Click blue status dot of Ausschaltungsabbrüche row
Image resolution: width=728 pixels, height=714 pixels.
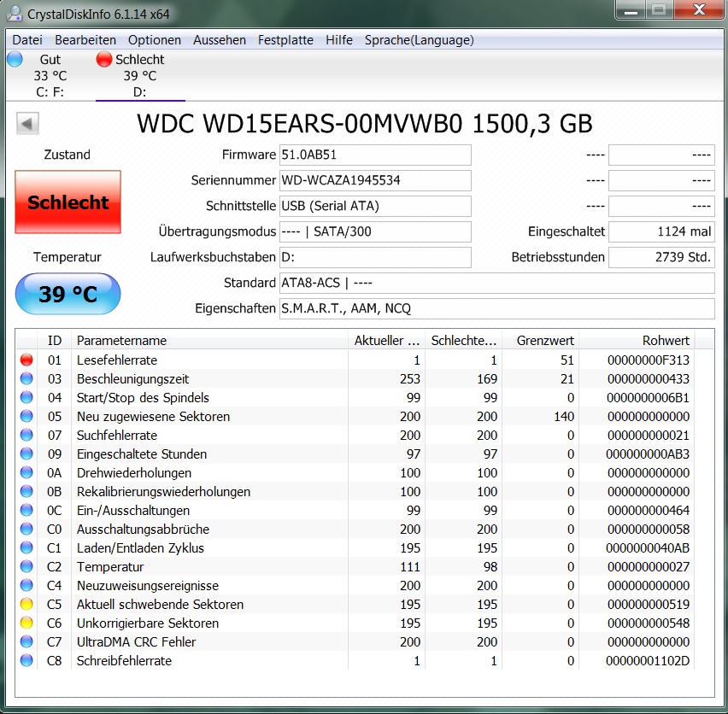pos(27,530)
